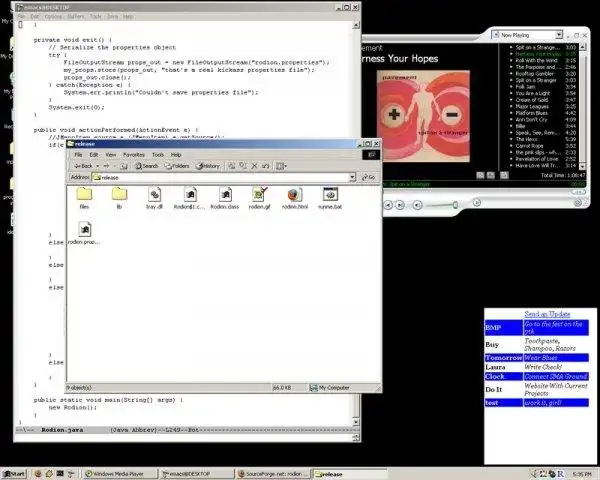Viewport: 600px width, 480px height.
Task: Open the Back button history dropdown arrow
Action: coord(98,166)
